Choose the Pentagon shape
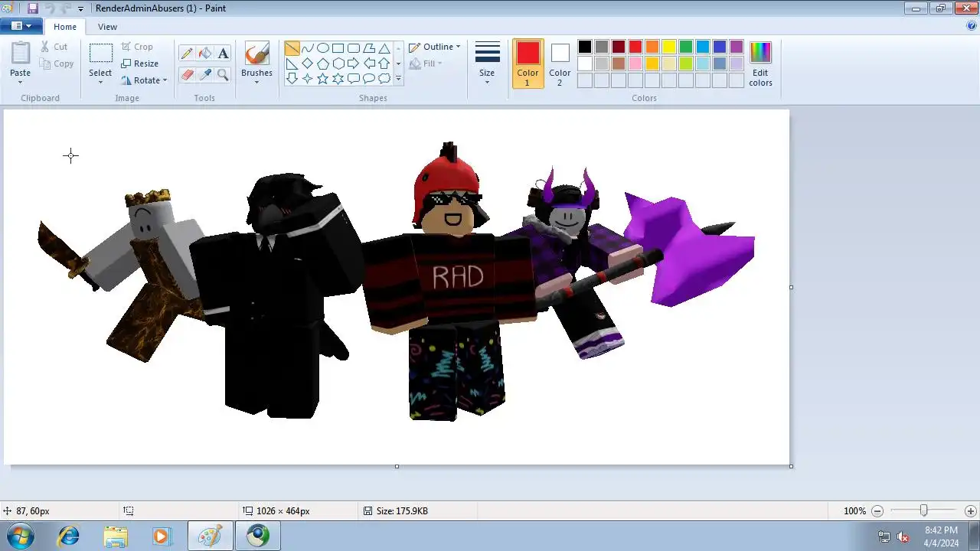 [x=322, y=64]
